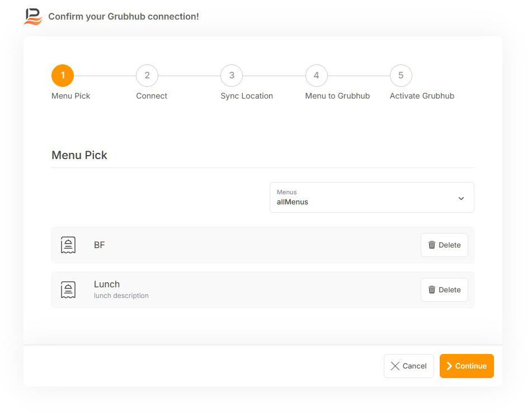Select the step 4 circle
This screenshot has height=415, width=532.
point(316,76)
